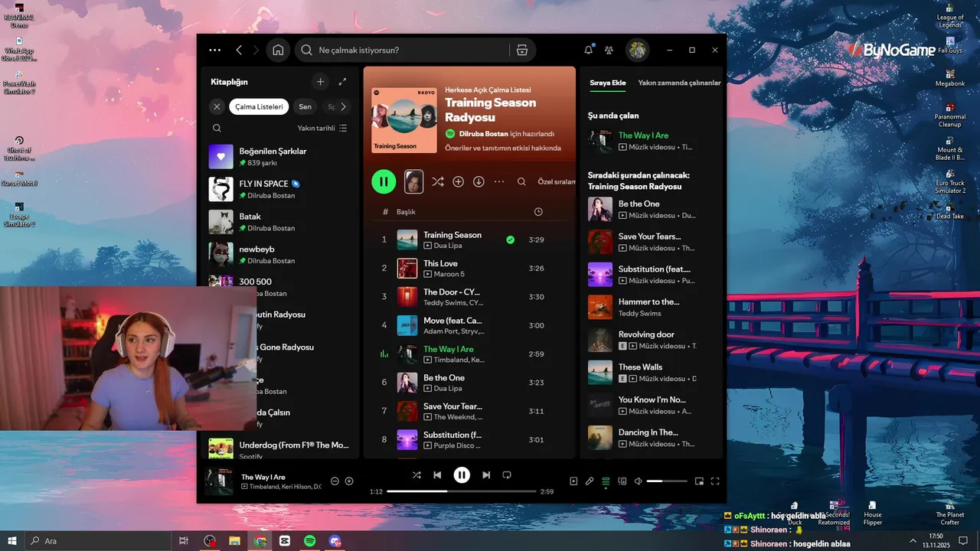Screen dimensions: 980x551
Task: Skip to the next track
Action: 486,475
